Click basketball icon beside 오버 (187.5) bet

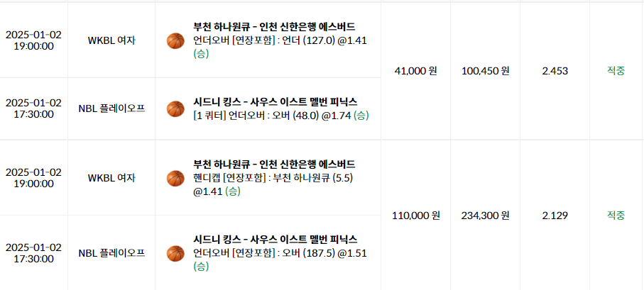(175, 254)
